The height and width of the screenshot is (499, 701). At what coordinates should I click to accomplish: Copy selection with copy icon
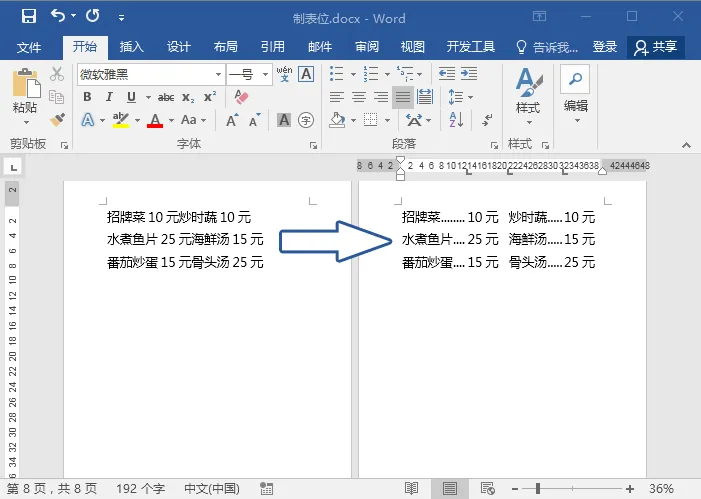click(57, 97)
